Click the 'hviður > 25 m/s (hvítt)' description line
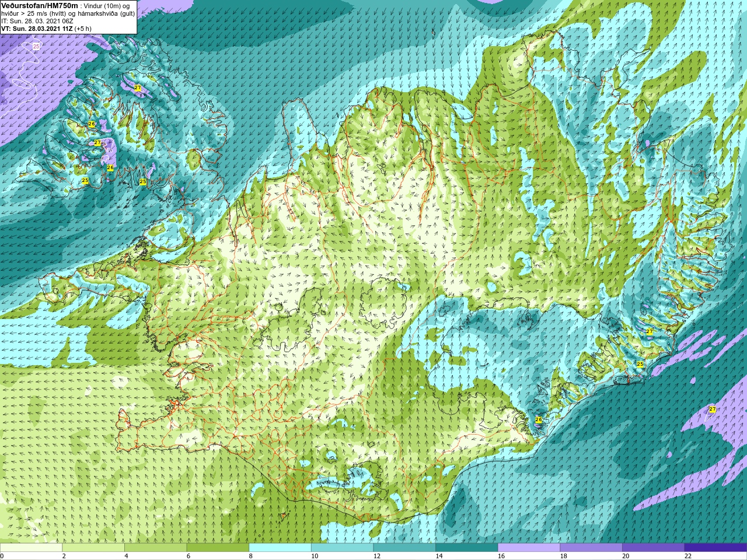 (68, 13)
